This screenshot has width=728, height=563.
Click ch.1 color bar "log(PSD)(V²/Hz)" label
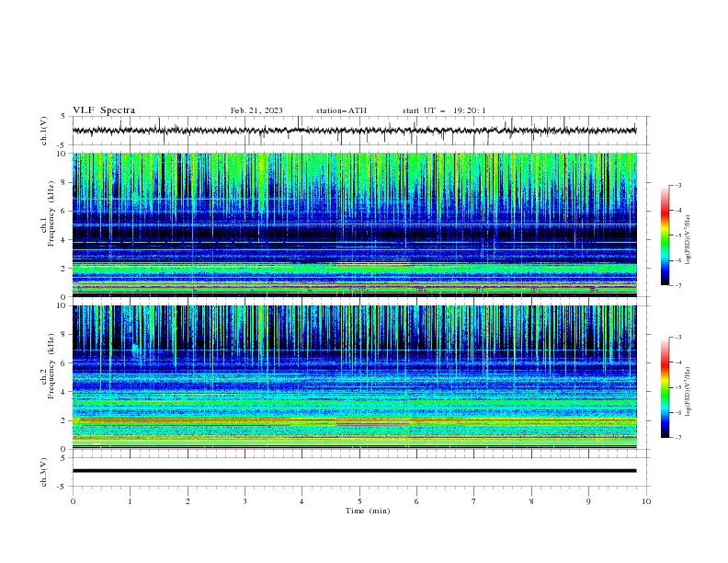(x=688, y=239)
